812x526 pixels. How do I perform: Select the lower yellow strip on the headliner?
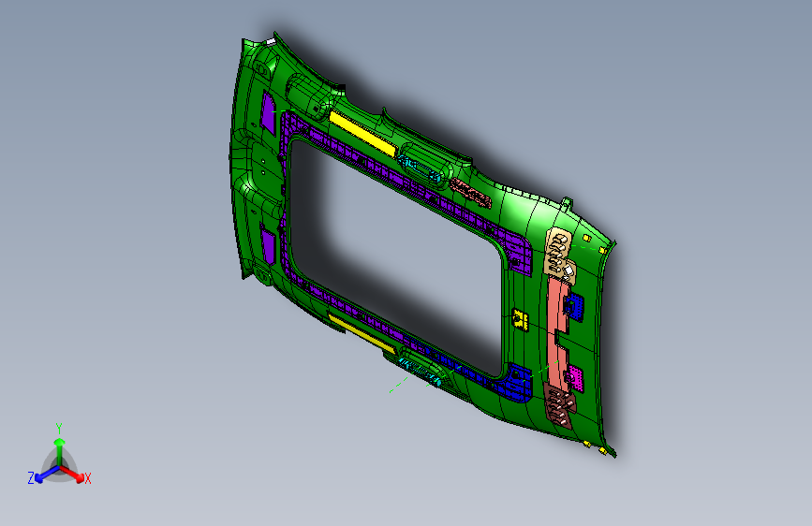(x=361, y=334)
